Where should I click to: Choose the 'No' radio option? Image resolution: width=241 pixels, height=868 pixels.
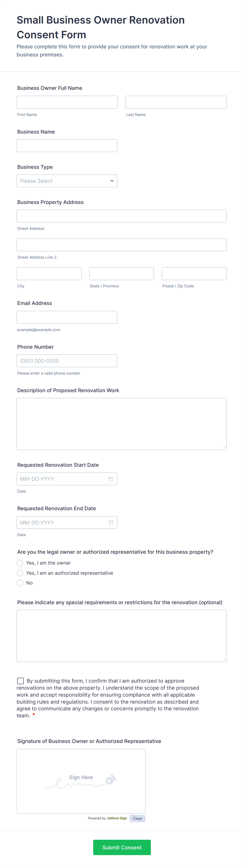(20, 583)
